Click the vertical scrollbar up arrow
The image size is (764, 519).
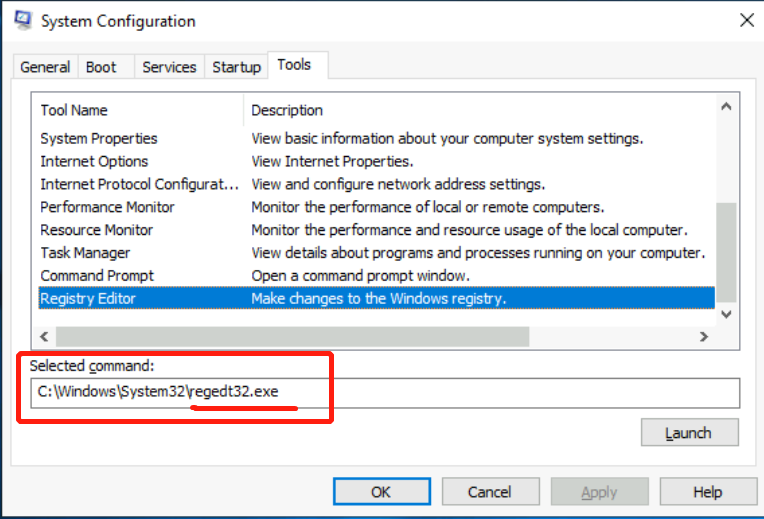(x=727, y=107)
